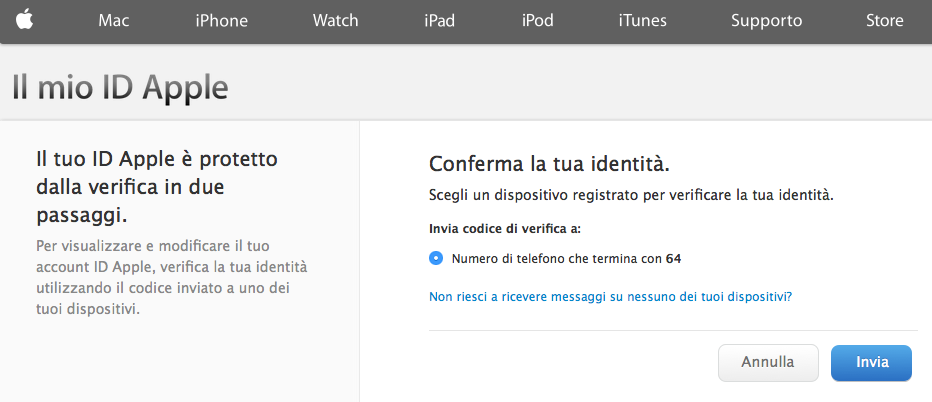The image size is (932, 402).
Task: Click the Annulla button
Action: click(x=768, y=363)
